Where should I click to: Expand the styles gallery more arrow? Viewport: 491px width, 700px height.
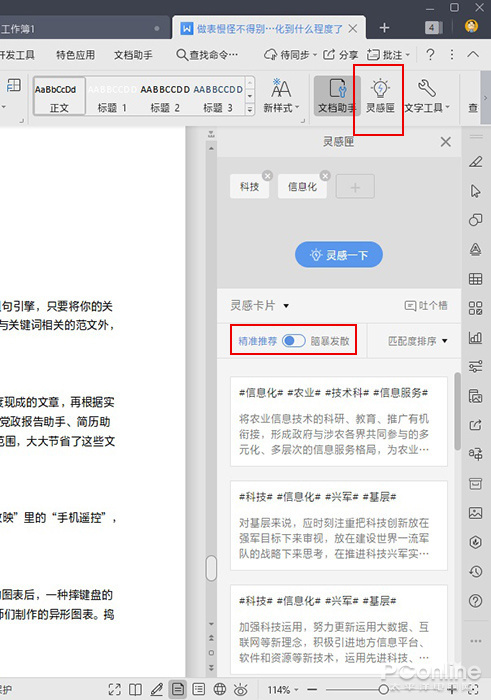250,108
